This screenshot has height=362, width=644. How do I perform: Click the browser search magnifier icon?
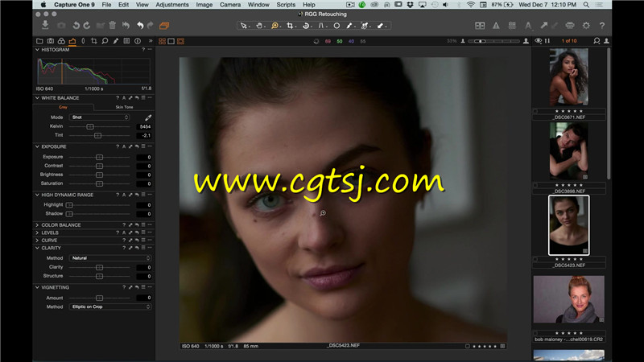[x=597, y=41]
